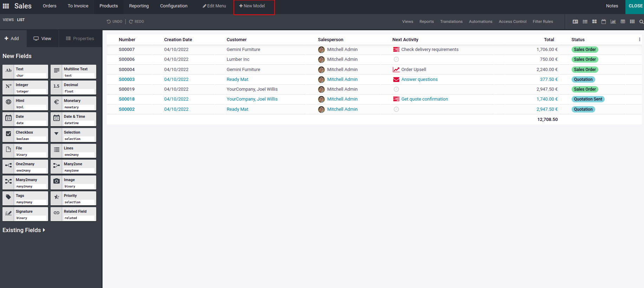Select the Total column header

(x=549, y=40)
